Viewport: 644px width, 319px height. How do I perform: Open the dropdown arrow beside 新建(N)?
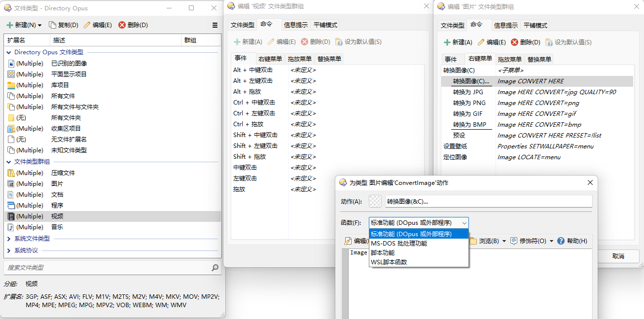coord(40,25)
